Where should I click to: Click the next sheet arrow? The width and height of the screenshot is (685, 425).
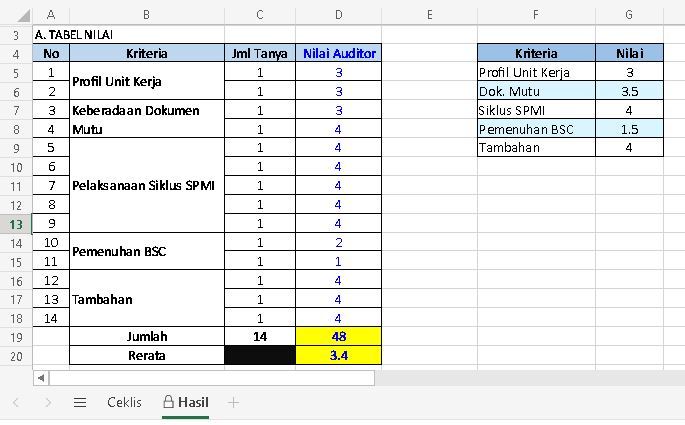pyautogui.click(x=48, y=402)
